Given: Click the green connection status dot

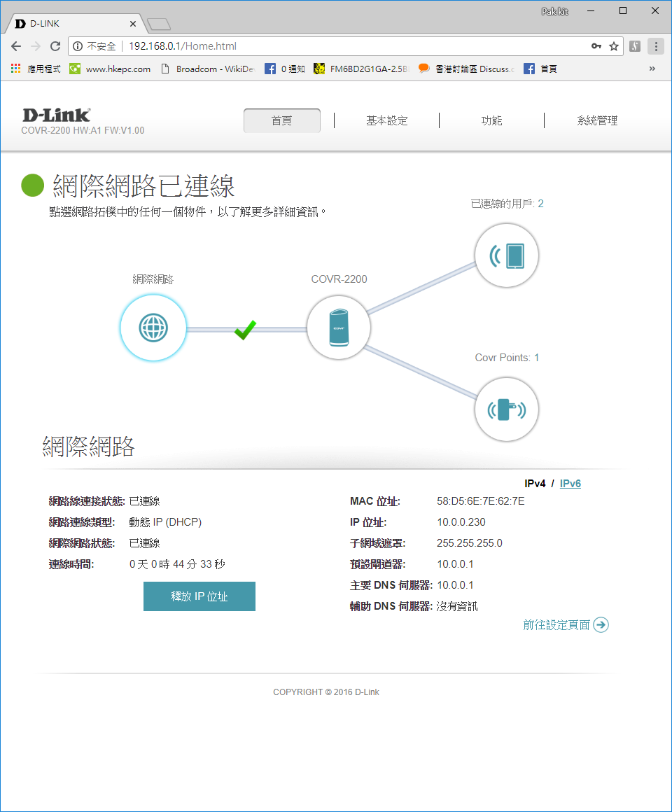Looking at the screenshot, I should tap(33, 185).
